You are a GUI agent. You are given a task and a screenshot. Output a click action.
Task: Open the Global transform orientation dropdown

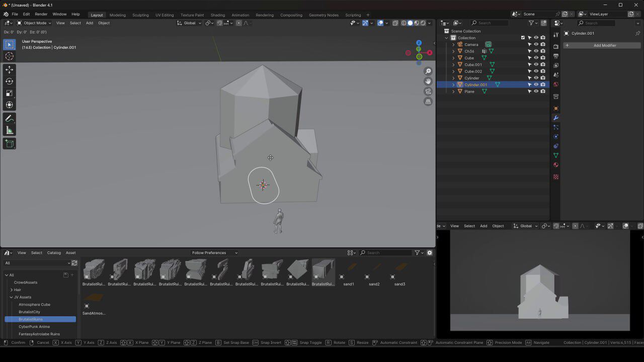click(x=189, y=23)
